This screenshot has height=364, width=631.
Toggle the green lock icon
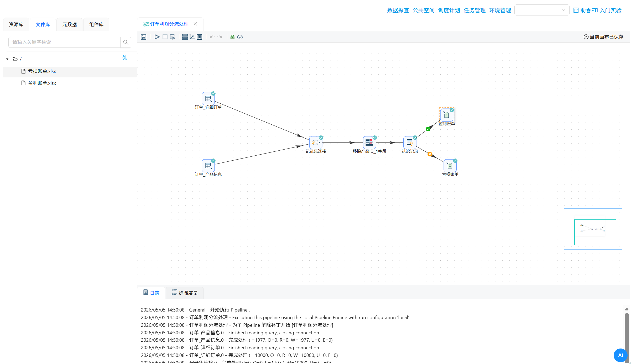[x=232, y=37]
